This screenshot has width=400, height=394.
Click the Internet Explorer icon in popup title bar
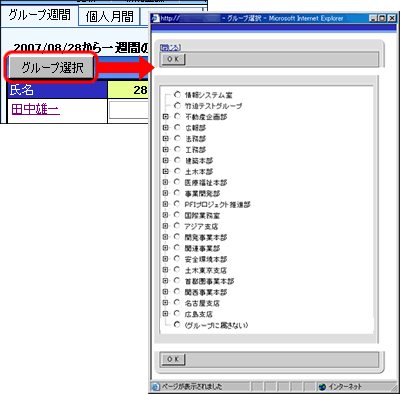point(155,18)
